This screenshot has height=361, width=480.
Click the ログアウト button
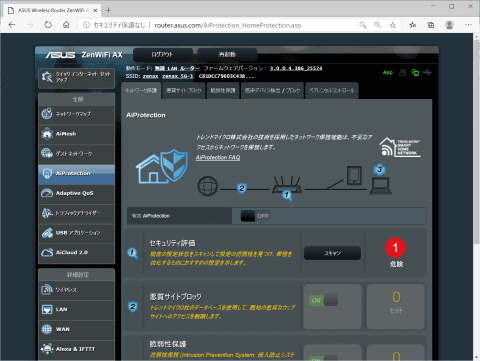tap(163, 55)
